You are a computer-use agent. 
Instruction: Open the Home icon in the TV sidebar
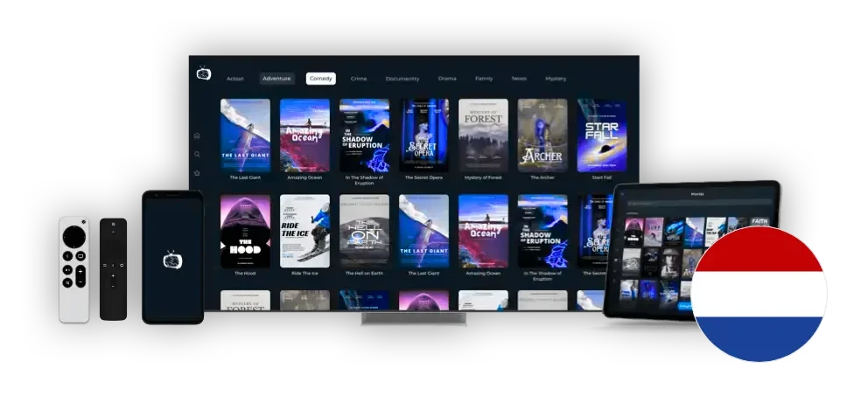click(x=197, y=135)
